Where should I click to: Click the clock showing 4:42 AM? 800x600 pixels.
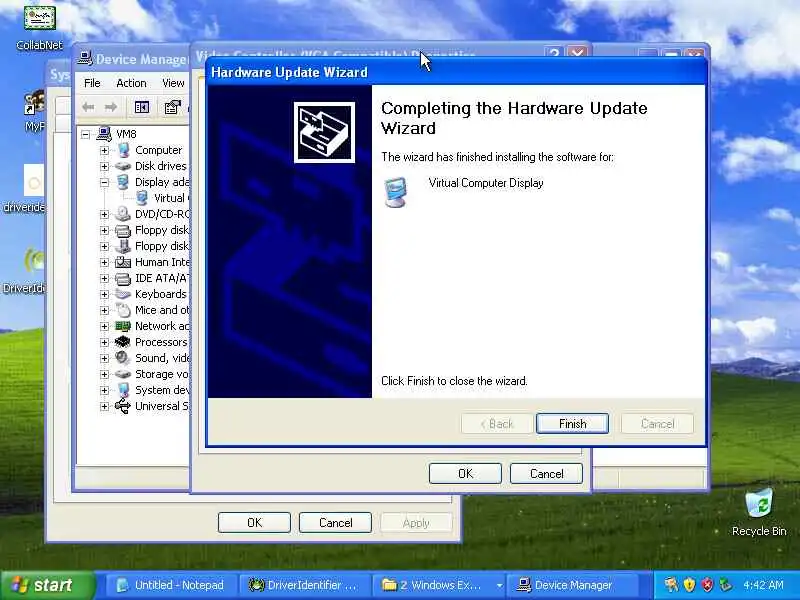763,585
